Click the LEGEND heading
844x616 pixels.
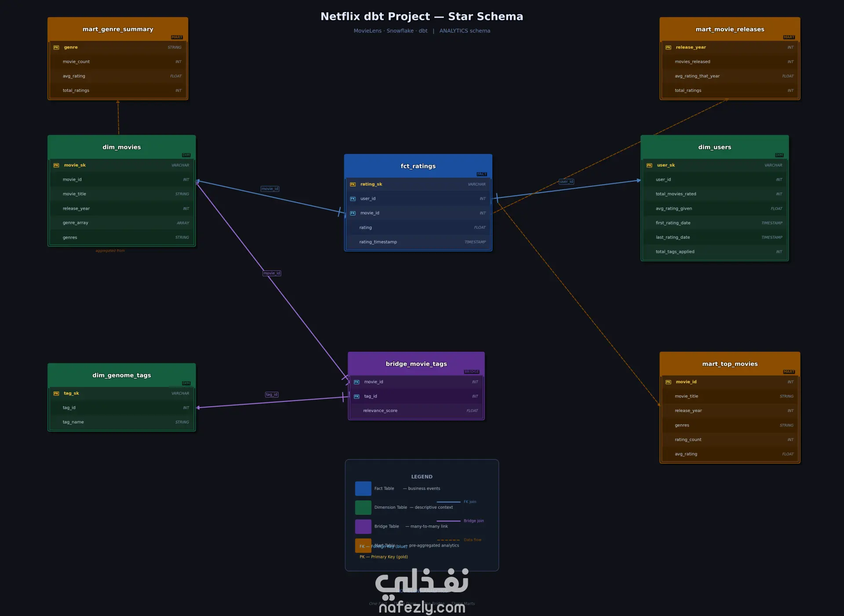pos(422,477)
